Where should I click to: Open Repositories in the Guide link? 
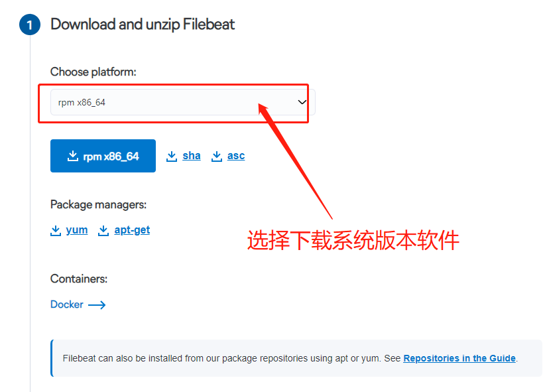459,358
